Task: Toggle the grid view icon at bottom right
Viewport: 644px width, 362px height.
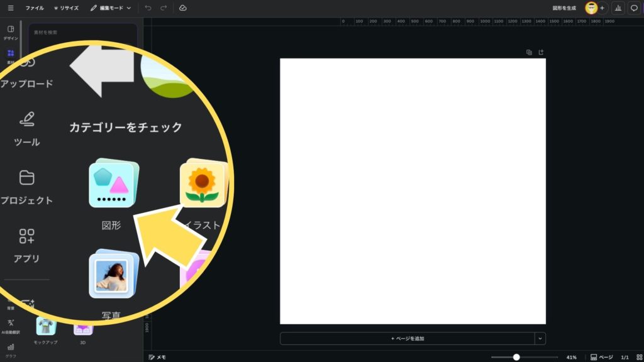Action: point(639,357)
